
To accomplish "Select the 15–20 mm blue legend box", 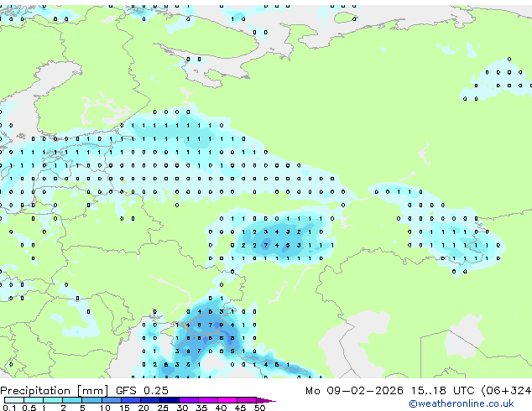I will click(x=131, y=400).
